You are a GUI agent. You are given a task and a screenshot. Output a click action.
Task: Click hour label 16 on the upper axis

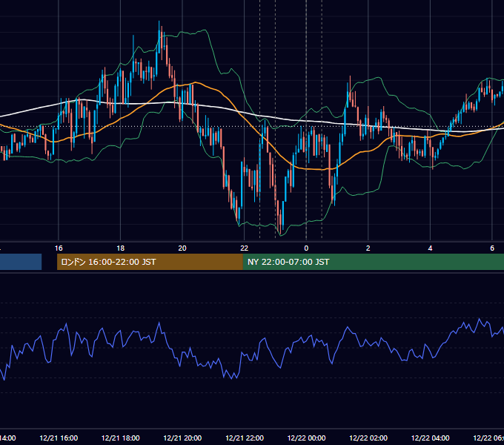point(59,248)
